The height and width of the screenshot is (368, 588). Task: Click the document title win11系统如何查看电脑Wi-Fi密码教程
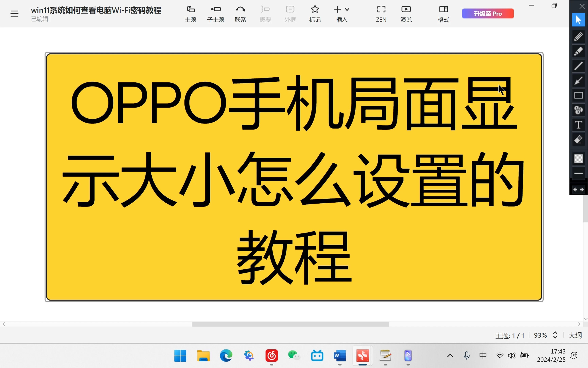pos(96,10)
